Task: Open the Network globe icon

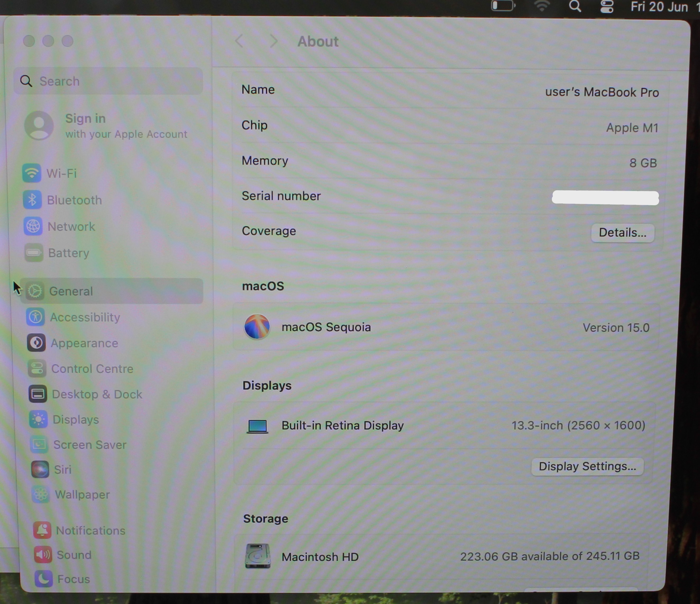Action: [33, 226]
